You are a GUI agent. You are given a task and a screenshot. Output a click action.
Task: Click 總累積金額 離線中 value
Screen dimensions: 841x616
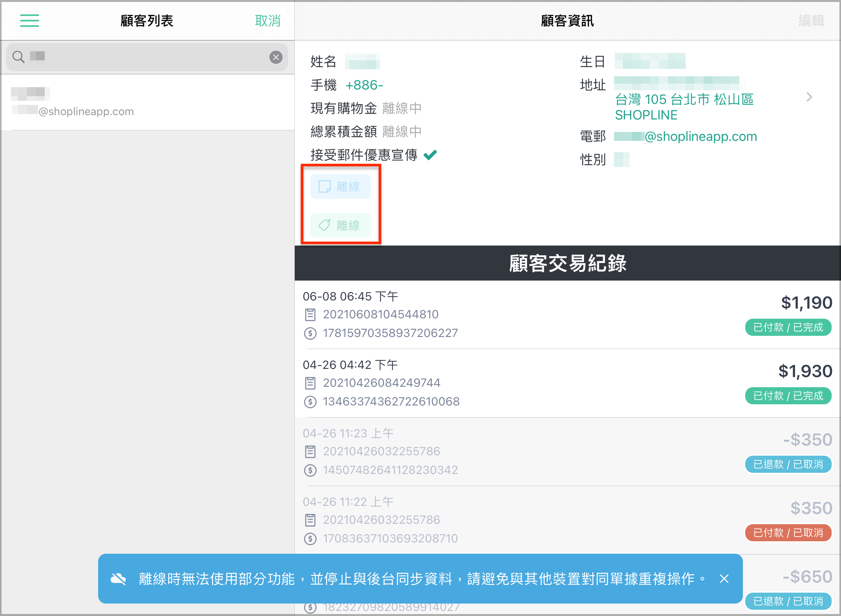tap(402, 132)
